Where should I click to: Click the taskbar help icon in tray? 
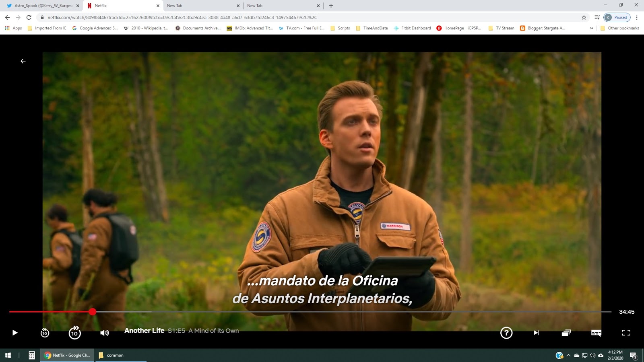coord(559,355)
